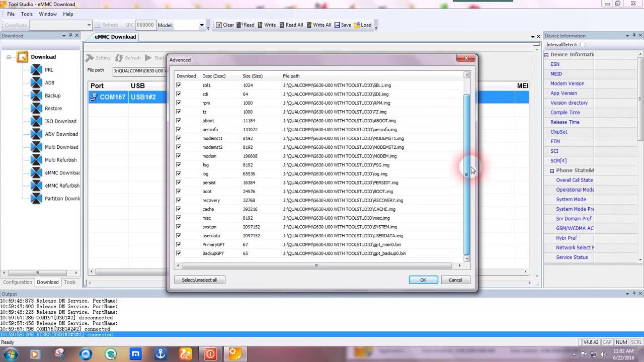The width and height of the screenshot is (644, 362).
Task: Click Refresh in the eMMC Download tab
Action: (128, 58)
